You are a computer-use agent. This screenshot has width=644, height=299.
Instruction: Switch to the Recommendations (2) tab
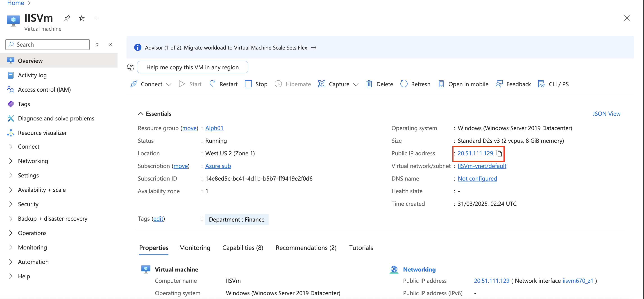[306, 247]
